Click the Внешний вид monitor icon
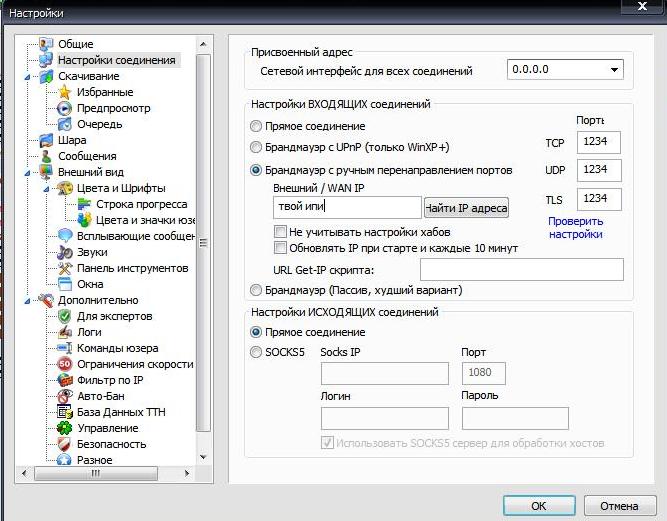Image resolution: width=667 pixels, height=521 pixels. (46, 172)
